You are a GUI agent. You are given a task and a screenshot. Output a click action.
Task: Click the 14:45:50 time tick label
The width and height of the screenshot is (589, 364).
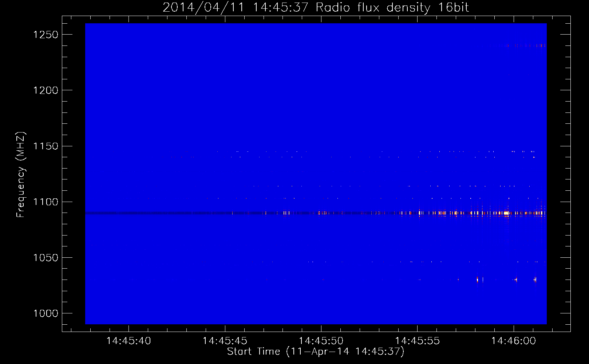(x=321, y=341)
